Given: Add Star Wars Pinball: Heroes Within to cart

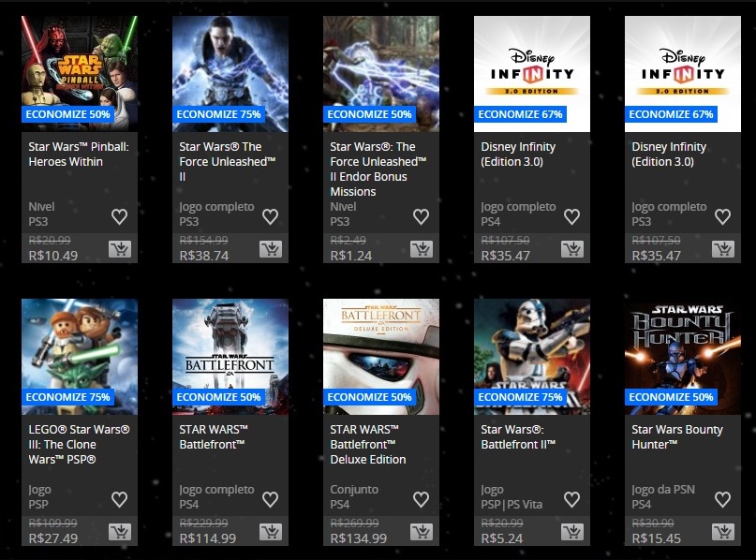Looking at the screenshot, I should 120,249.
